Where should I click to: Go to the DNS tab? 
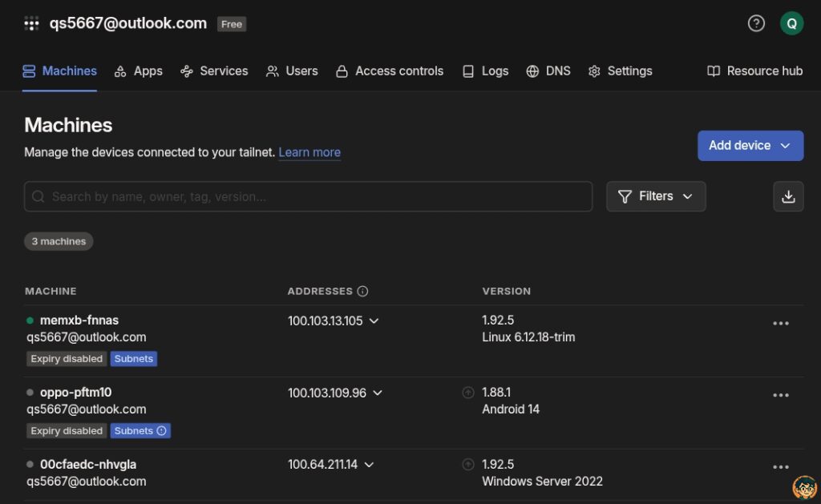[548, 71]
